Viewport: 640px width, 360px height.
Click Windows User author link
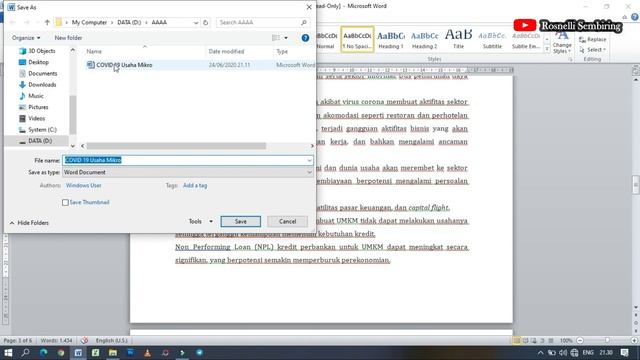tap(84, 185)
